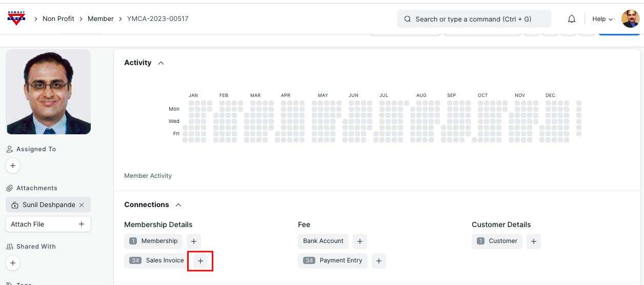This screenshot has width=644, height=285.
Task: Open the notifications bell
Action: [571, 19]
